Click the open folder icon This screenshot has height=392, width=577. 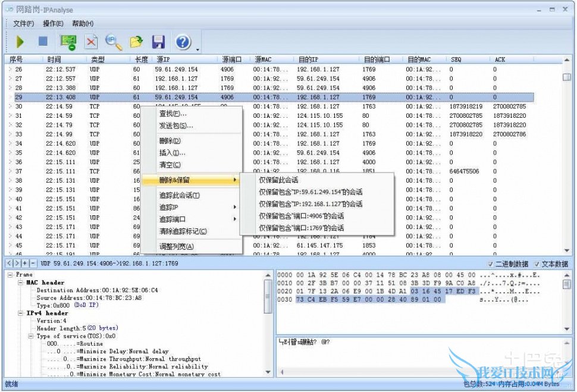tap(136, 42)
